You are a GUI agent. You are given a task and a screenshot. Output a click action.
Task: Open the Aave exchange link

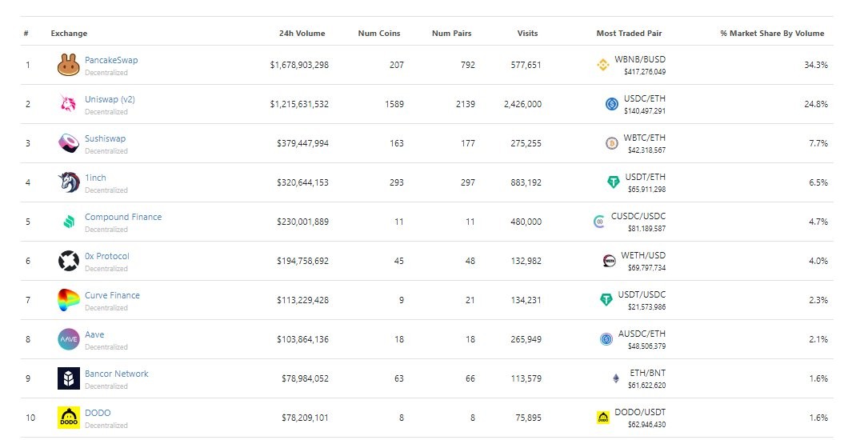[x=94, y=334]
